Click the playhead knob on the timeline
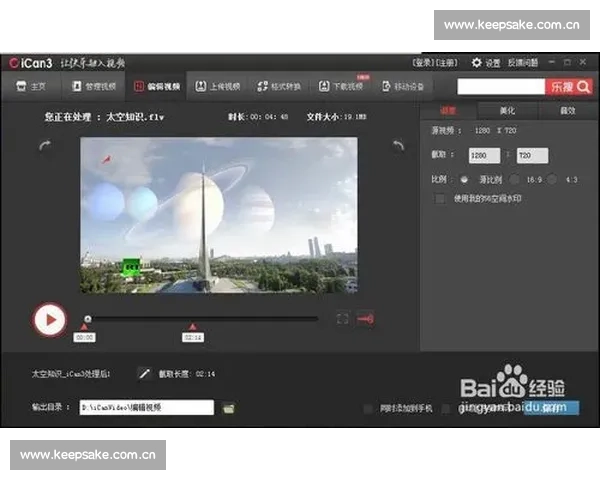Viewport: 600px width, 480px height. pyautogui.click(x=88, y=318)
